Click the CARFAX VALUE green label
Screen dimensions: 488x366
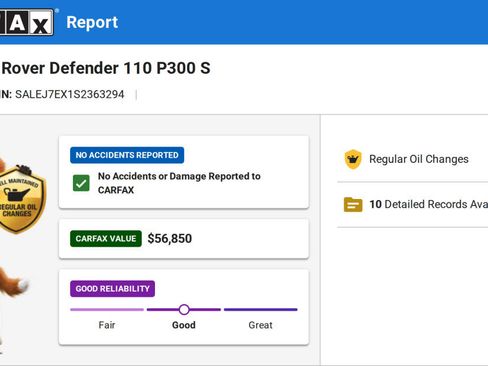[106, 239]
